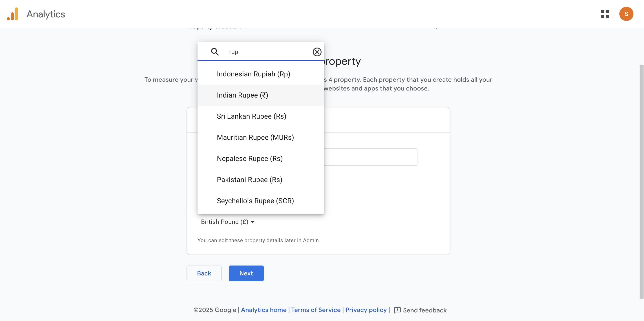Select Indonesian Rupiah (Rp) currency
The width and height of the screenshot is (644, 321).
point(253,74)
